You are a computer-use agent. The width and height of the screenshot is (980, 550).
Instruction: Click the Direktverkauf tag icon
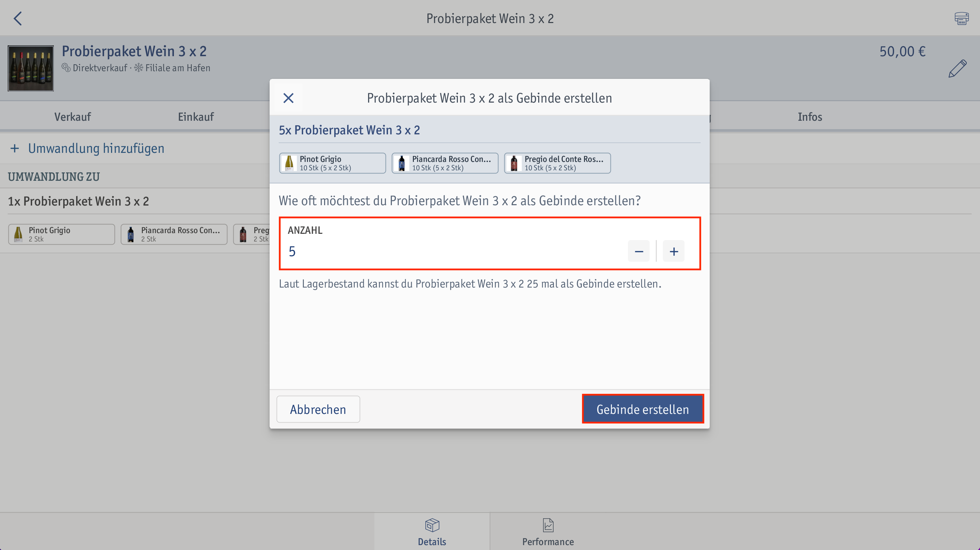click(x=65, y=67)
